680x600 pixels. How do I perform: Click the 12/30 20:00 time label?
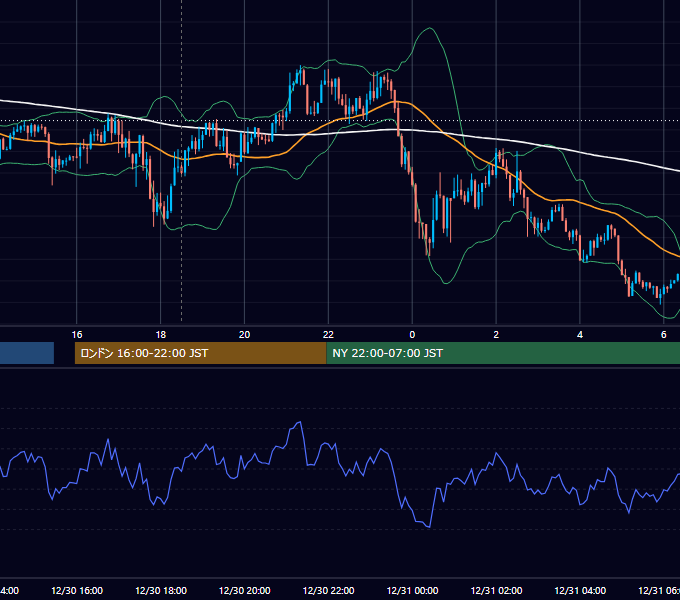pos(245,590)
